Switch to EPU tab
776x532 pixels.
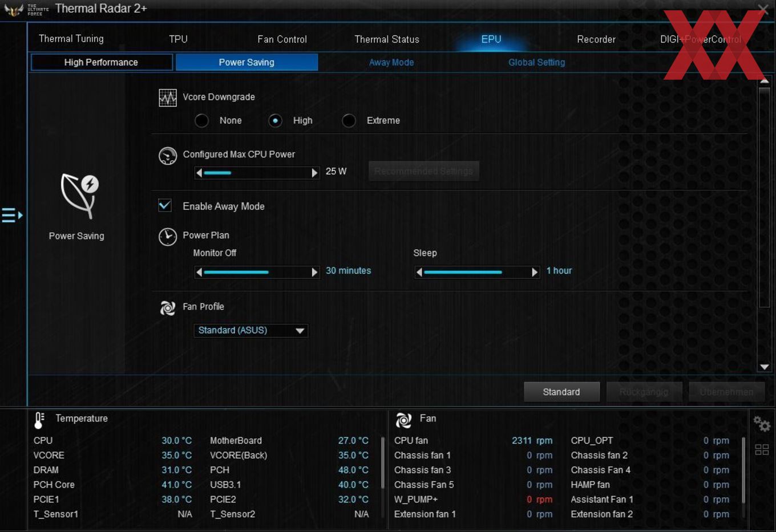pos(491,39)
